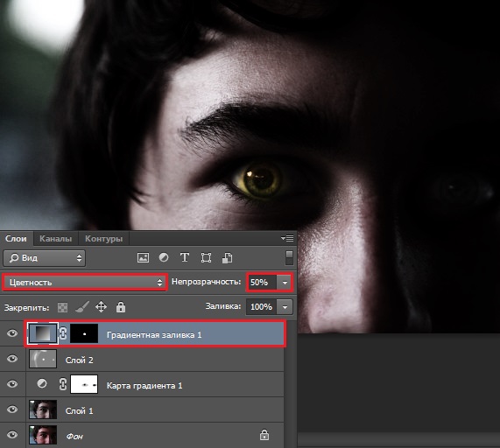Image resolution: width=500 pixels, height=448 pixels.
Task: Select the Слой 2 thumbnail
Action: [x=43, y=359]
